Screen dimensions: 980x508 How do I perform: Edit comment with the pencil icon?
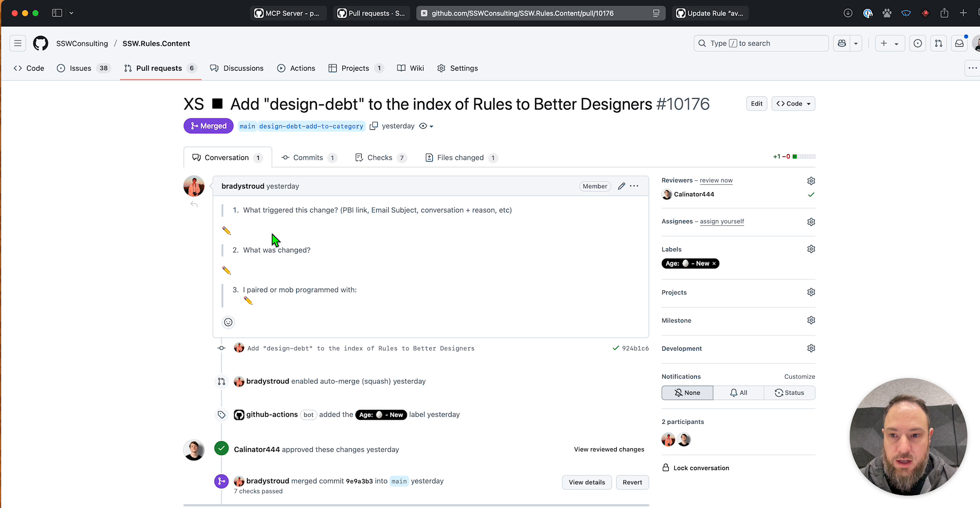[621, 186]
